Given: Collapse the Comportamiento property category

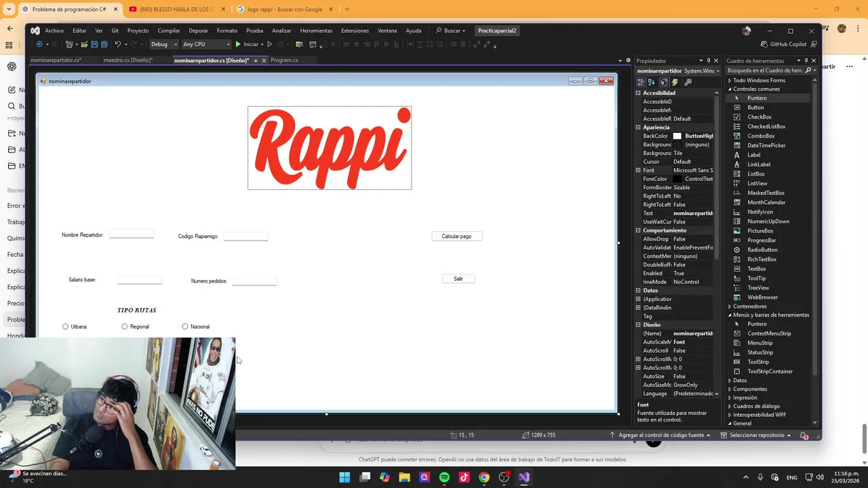Looking at the screenshot, I should pos(638,230).
